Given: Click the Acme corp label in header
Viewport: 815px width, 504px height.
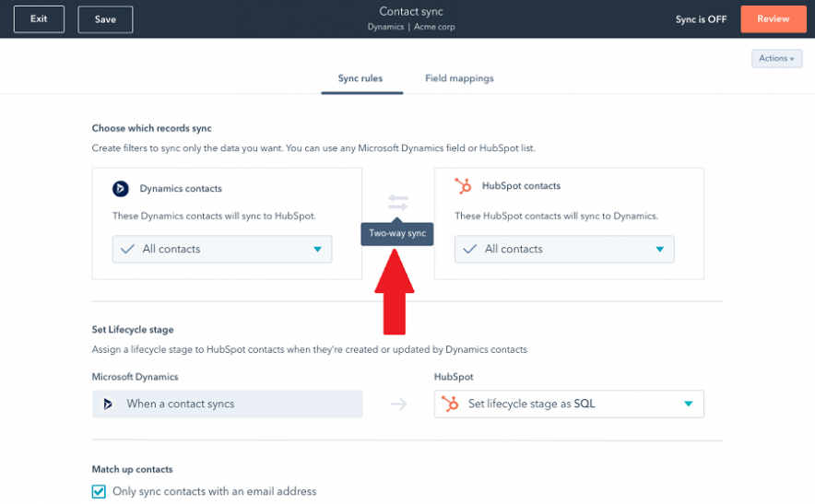Looking at the screenshot, I should [434, 27].
